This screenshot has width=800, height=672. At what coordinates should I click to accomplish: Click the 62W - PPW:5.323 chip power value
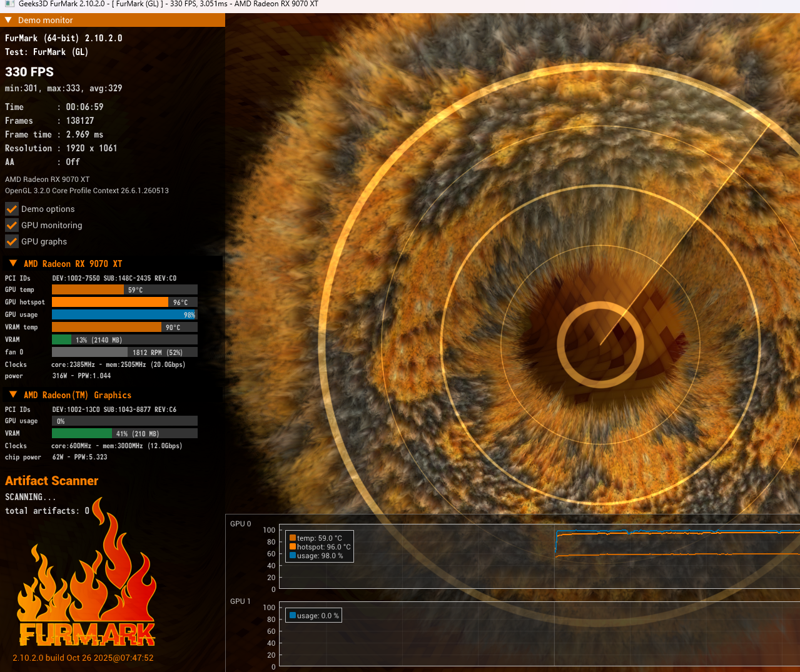click(80, 457)
